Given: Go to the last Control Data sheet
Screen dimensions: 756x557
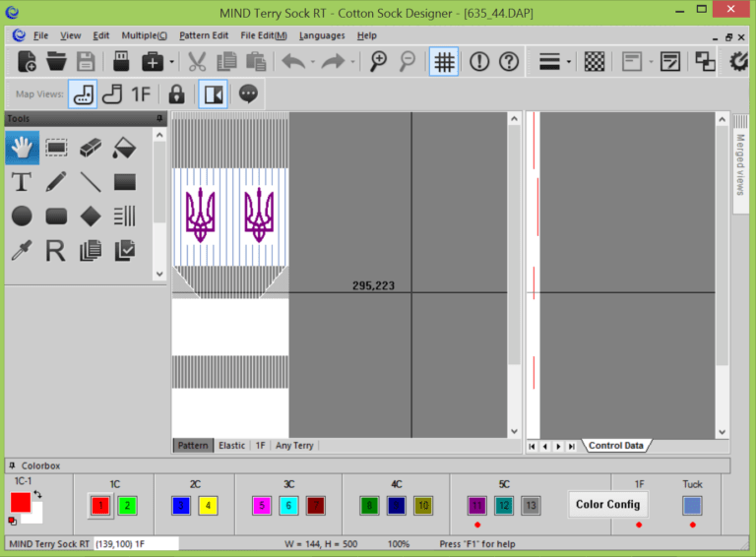Looking at the screenshot, I should pyautogui.click(x=571, y=446).
